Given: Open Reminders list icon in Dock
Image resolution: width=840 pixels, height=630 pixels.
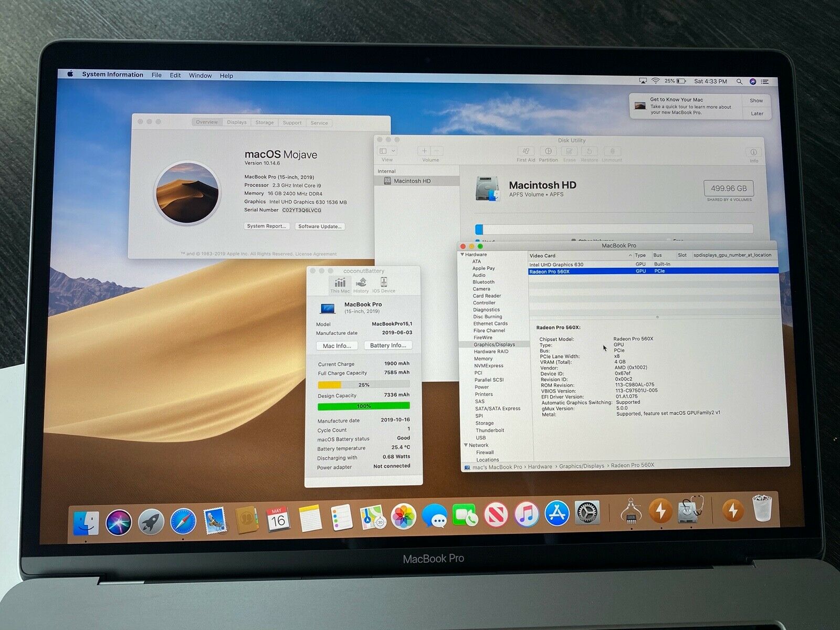Looking at the screenshot, I should (341, 518).
